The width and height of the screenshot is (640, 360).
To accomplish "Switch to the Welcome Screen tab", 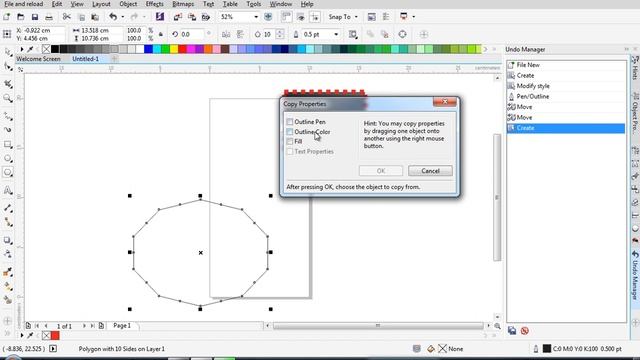I will pyautogui.click(x=38, y=59).
